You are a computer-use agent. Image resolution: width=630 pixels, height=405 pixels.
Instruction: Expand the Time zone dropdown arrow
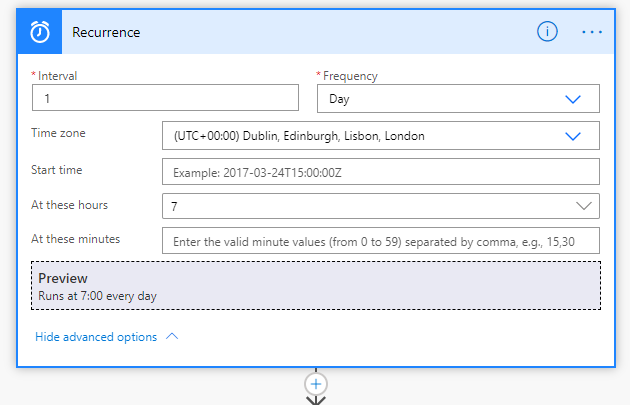[x=573, y=136]
